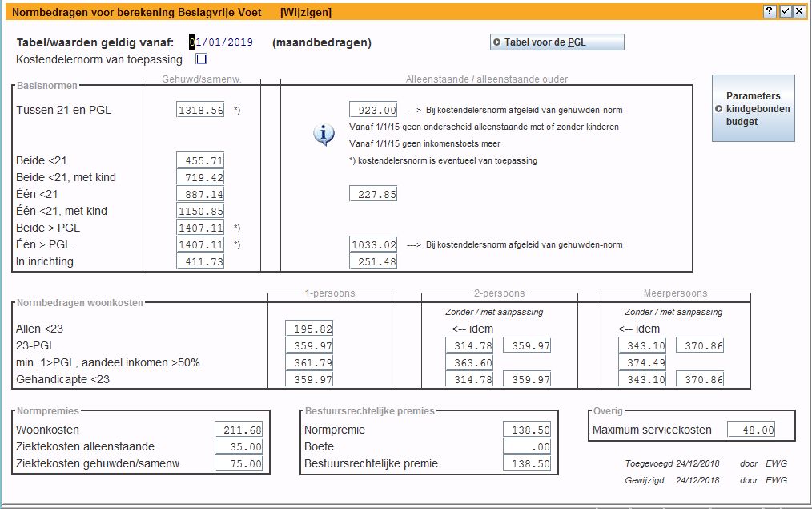The width and height of the screenshot is (812, 509).
Task: Click Allen <23 1-persoons field 195.82
Action: (309, 329)
